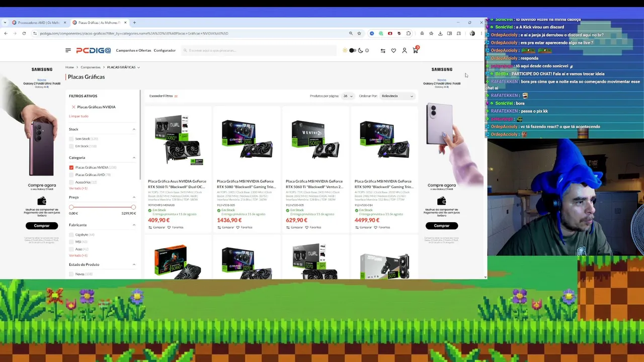The width and height of the screenshot is (644, 362).
Task: Click the maximum price slider handle
Action: click(x=133, y=207)
